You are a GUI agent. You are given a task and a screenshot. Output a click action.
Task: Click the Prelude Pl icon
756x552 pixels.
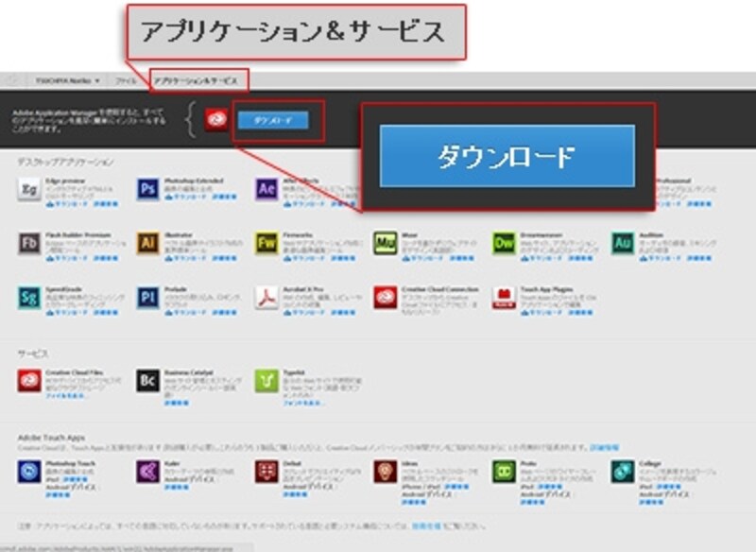coord(147,298)
